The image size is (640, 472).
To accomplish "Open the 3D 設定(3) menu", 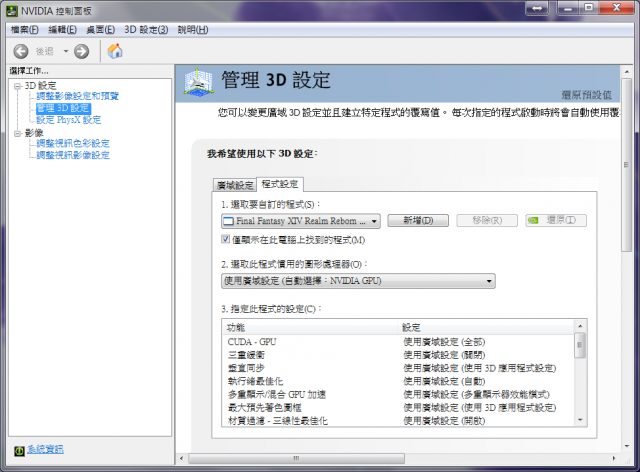I will (146, 30).
